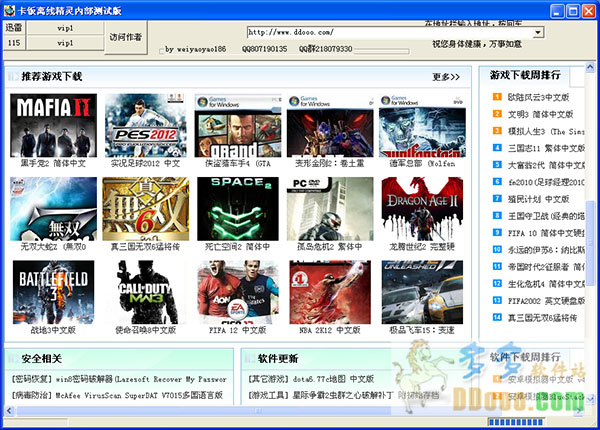
Task: Open the Dead Space 2 cover thumbnail
Action: [238, 209]
